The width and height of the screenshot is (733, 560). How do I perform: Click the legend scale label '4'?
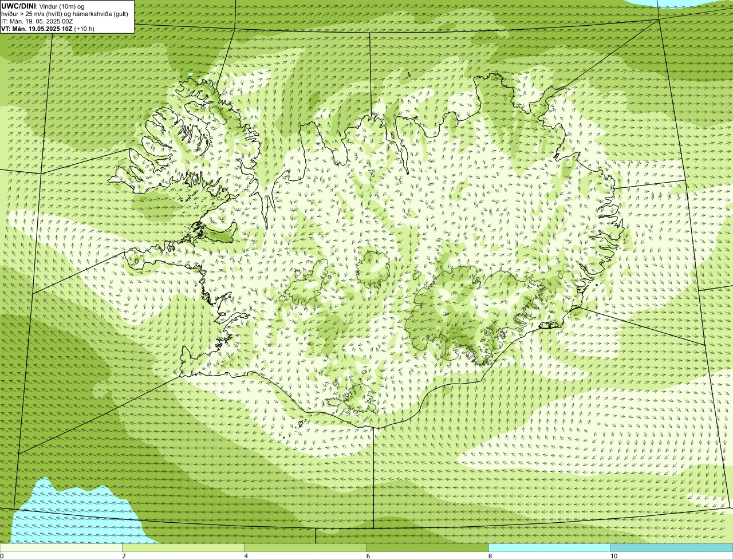[246, 556]
